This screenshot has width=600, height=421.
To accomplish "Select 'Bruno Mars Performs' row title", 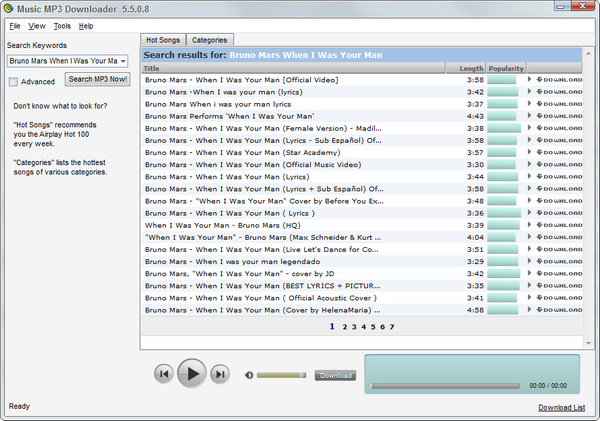I will point(229,116).
